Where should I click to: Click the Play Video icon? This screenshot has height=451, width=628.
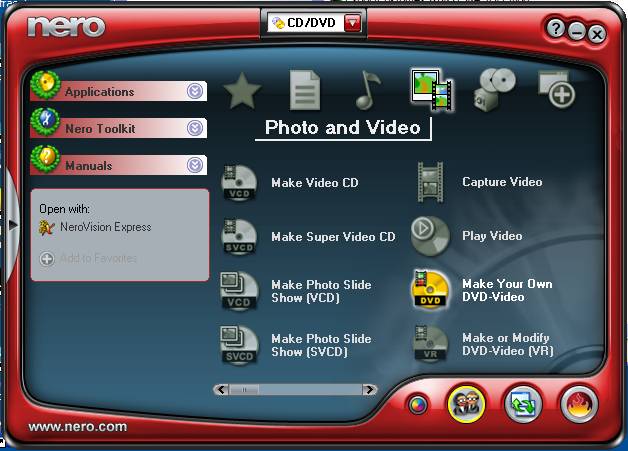click(430, 236)
